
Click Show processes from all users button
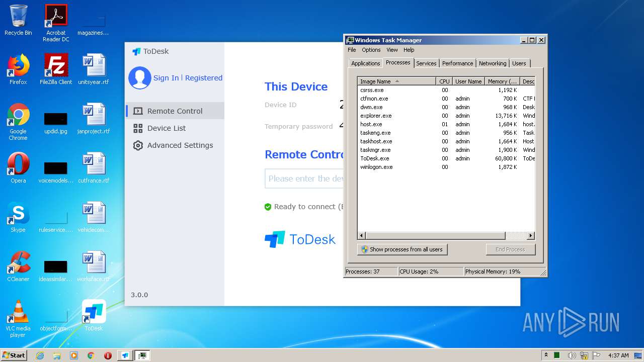pyautogui.click(x=402, y=249)
